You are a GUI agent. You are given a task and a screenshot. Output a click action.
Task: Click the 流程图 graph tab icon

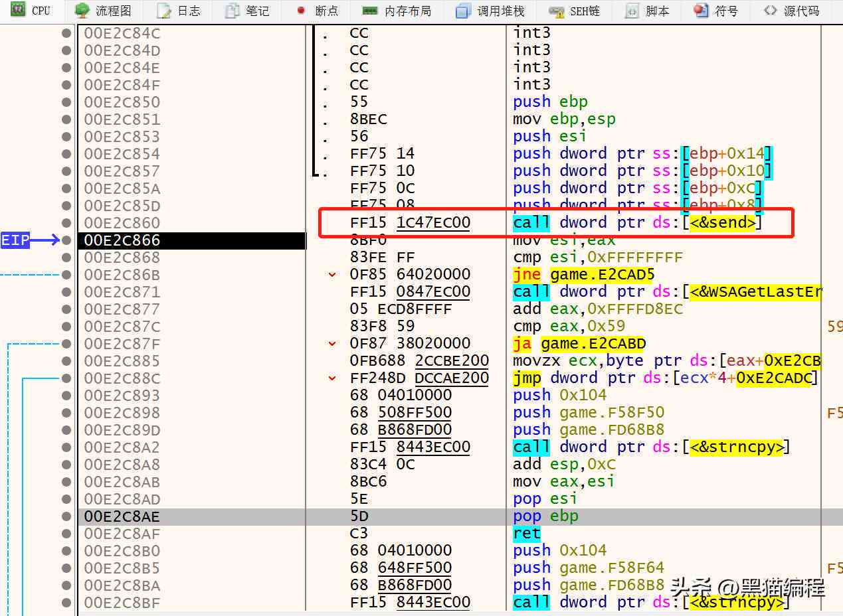[x=82, y=11]
